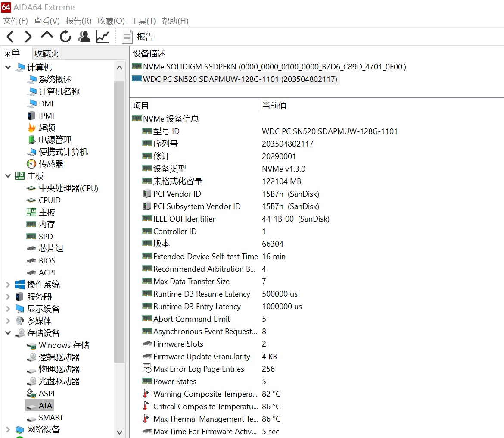Viewport: 504px width, 438px height.
Task: Go back with the left arrow toolbar icon
Action: pyautogui.click(x=10, y=37)
